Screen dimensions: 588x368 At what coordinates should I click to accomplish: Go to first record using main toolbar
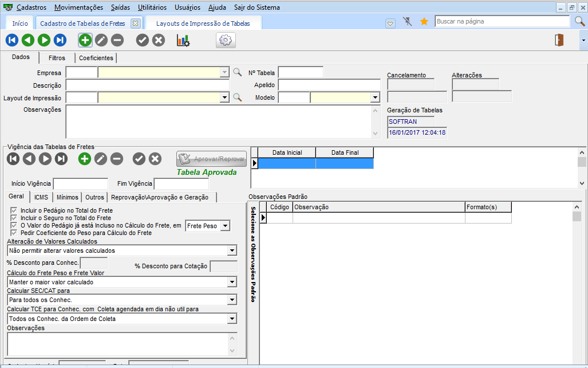pyautogui.click(x=12, y=40)
